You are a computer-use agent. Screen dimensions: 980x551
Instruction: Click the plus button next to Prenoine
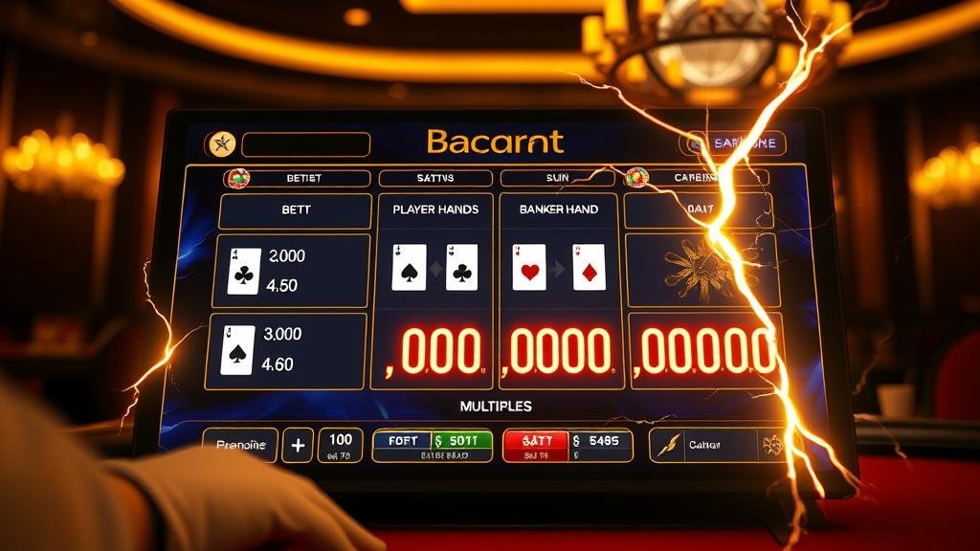click(298, 446)
